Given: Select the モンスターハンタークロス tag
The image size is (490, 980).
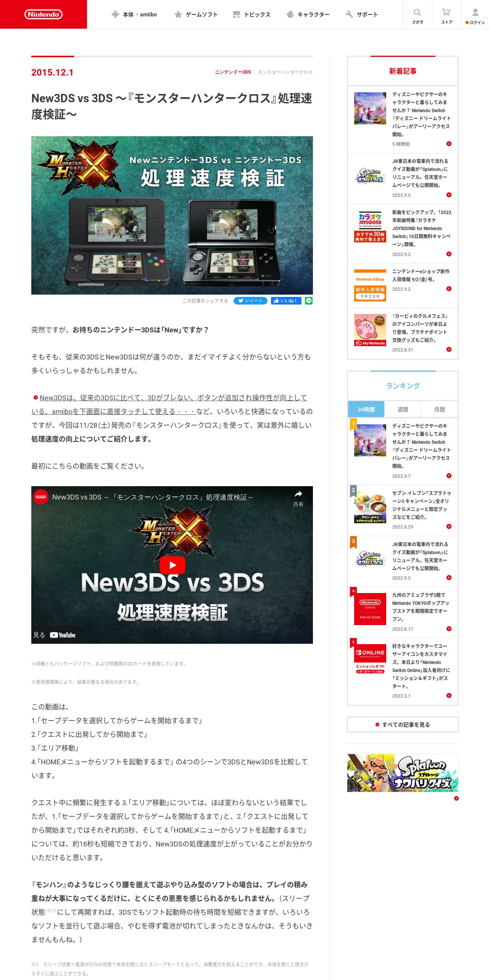Looking at the screenshot, I should pos(285,72).
